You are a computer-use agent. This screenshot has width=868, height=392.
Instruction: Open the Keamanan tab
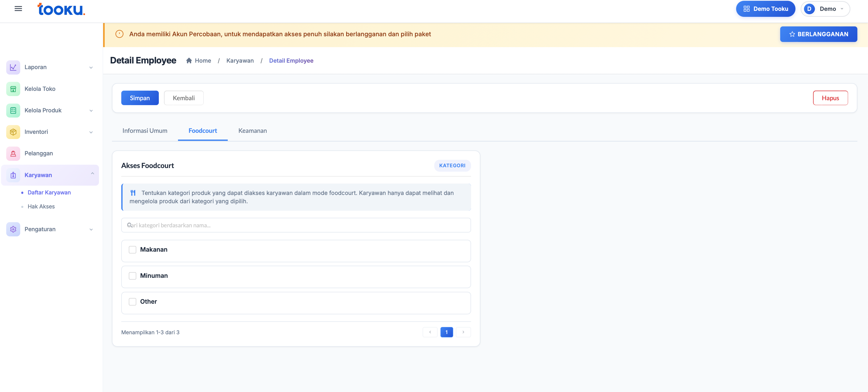coord(252,131)
